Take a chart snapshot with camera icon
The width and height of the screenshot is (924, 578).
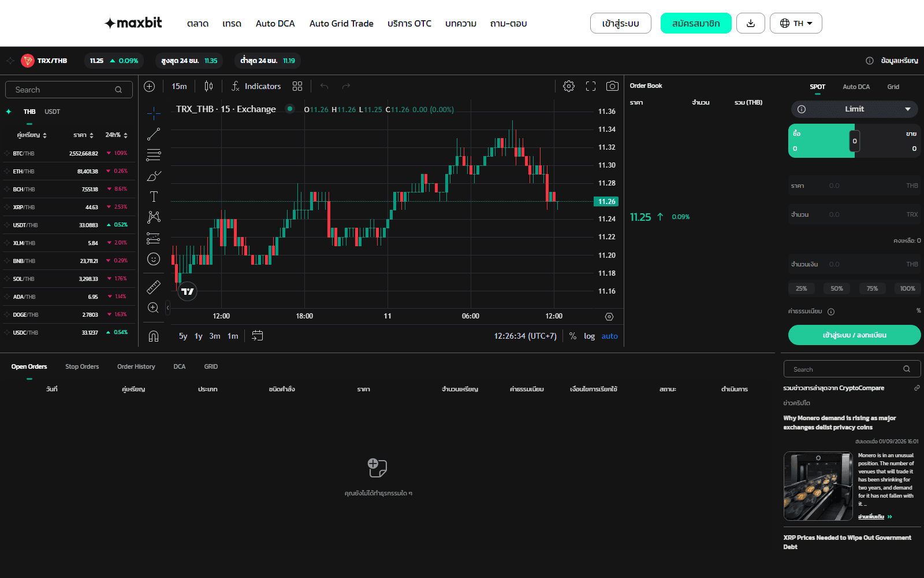pyautogui.click(x=612, y=86)
